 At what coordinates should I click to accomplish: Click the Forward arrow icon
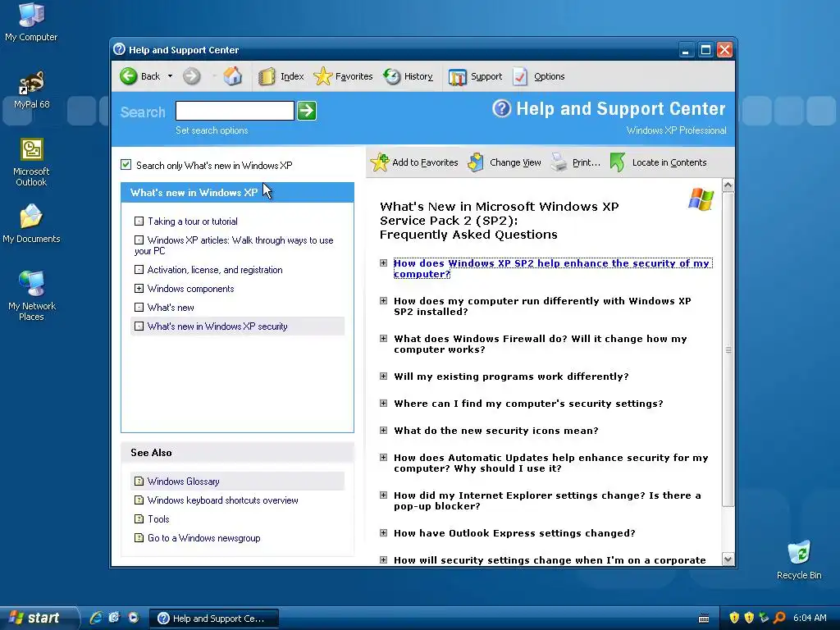tap(191, 76)
